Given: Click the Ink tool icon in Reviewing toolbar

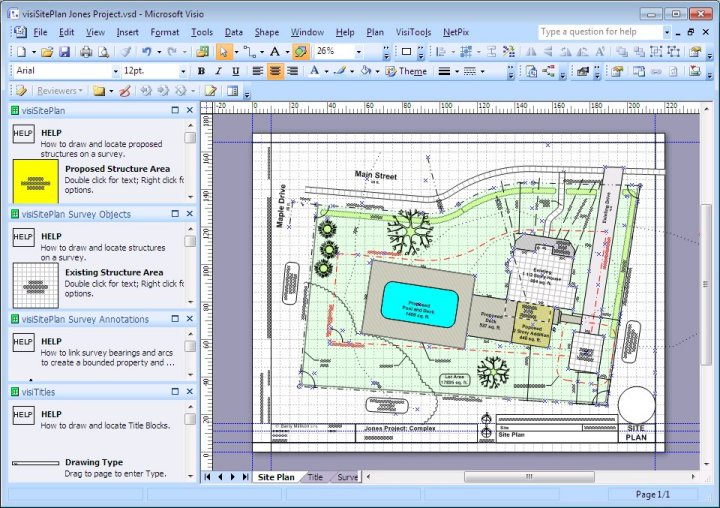Looking at the screenshot, I should tap(124, 91).
